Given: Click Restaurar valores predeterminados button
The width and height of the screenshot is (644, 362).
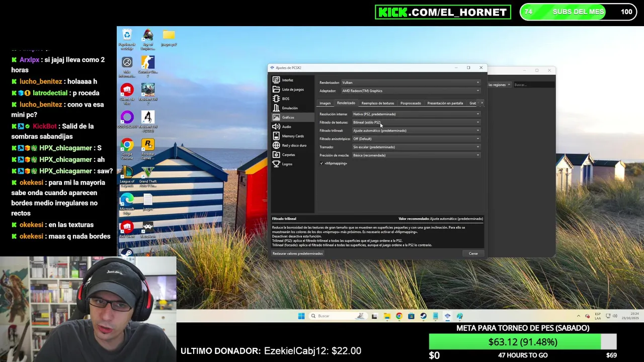Looking at the screenshot, I should click(297, 253).
